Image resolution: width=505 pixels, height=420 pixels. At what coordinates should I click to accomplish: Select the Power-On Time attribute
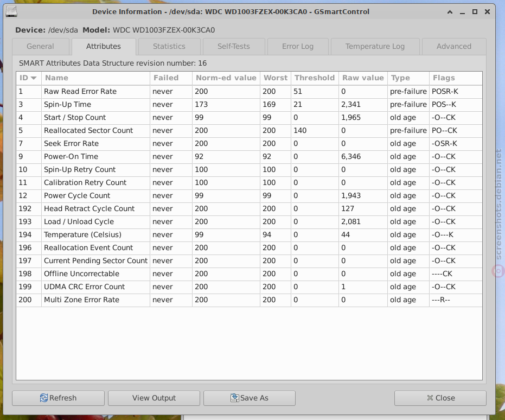coord(250,156)
